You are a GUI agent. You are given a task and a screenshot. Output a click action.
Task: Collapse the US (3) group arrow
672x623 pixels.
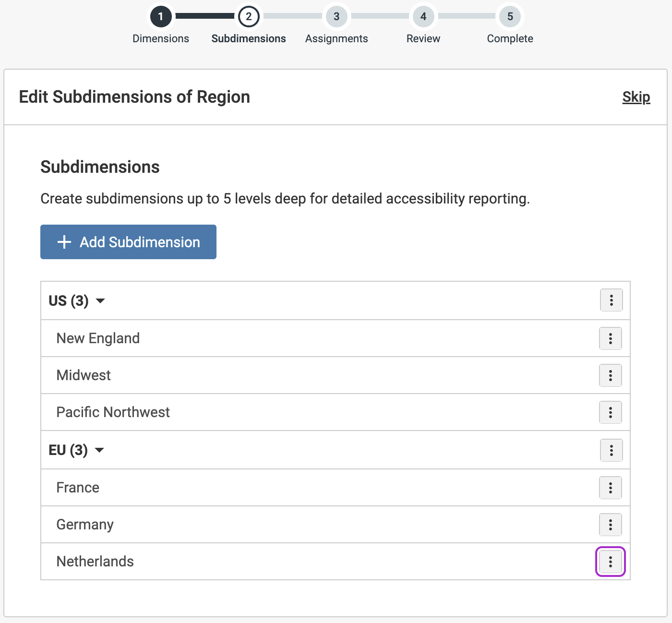pos(100,301)
